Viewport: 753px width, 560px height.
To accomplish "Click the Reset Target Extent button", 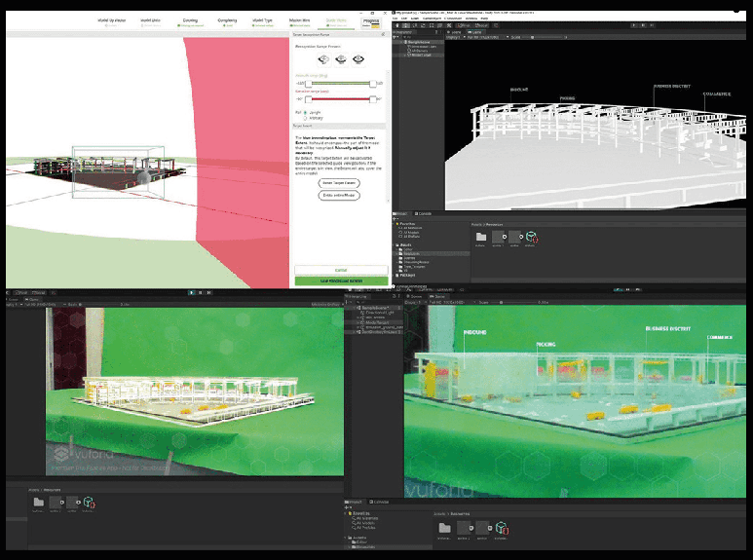I will point(339,183).
